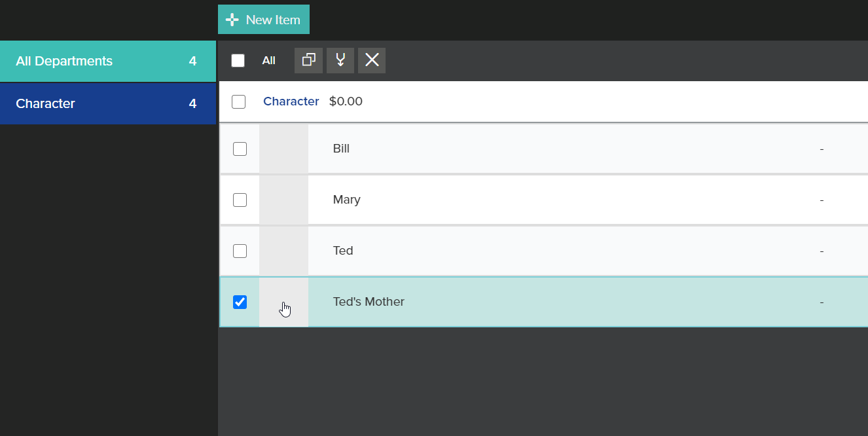This screenshot has width=868, height=436.
Task: Click the merge items toolbar icon
Action: coord(340,60)
